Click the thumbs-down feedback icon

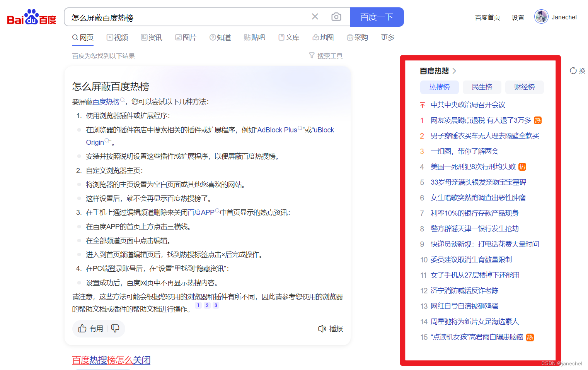pyautogui.click(x=115, y=328)
